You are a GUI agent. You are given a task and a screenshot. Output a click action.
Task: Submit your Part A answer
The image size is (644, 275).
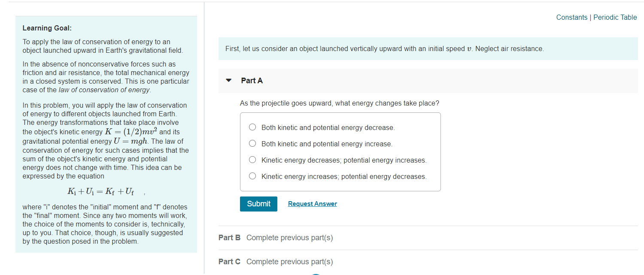click(258, 203)
